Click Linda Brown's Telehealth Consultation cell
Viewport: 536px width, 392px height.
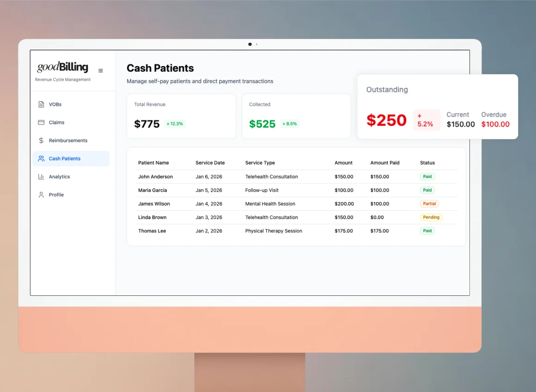click(x=271, y=217)
